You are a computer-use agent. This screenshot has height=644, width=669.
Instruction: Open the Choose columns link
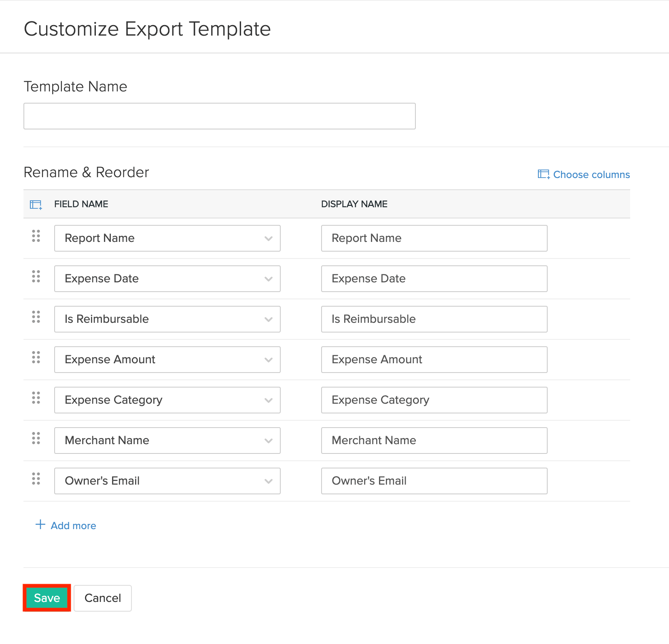pyautogui.click(x=584, y=174)
